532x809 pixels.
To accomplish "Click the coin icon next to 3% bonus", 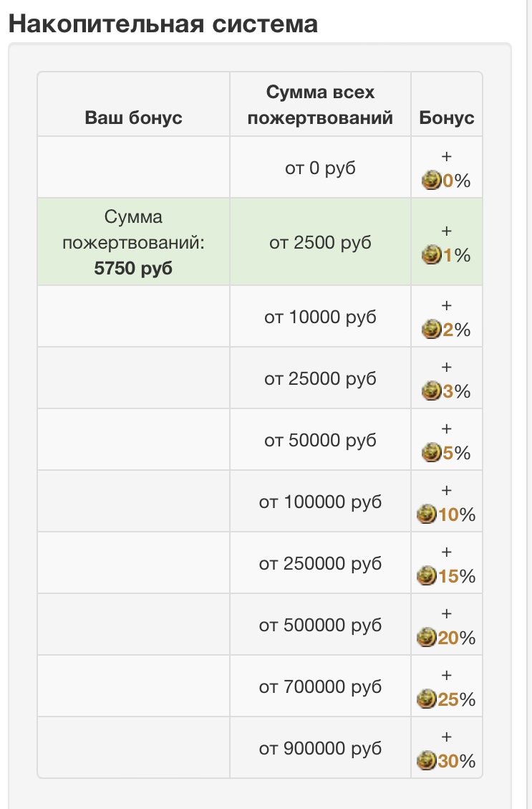I will pyautogui.click(x=432, y=391).
